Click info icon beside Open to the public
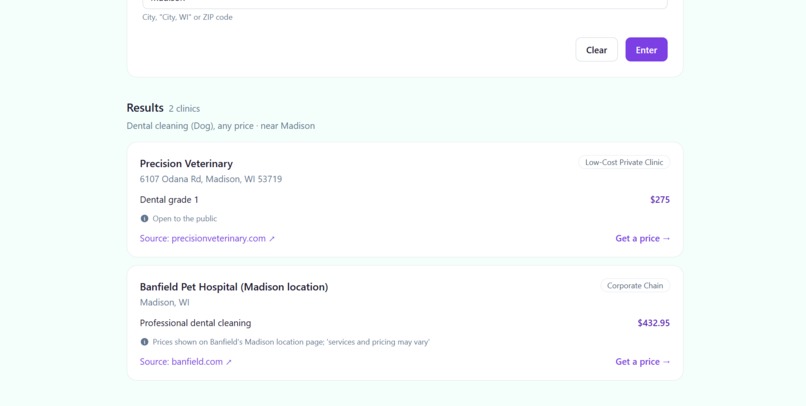The width and height of the screenshot is (806, 406). coord(144,218)
